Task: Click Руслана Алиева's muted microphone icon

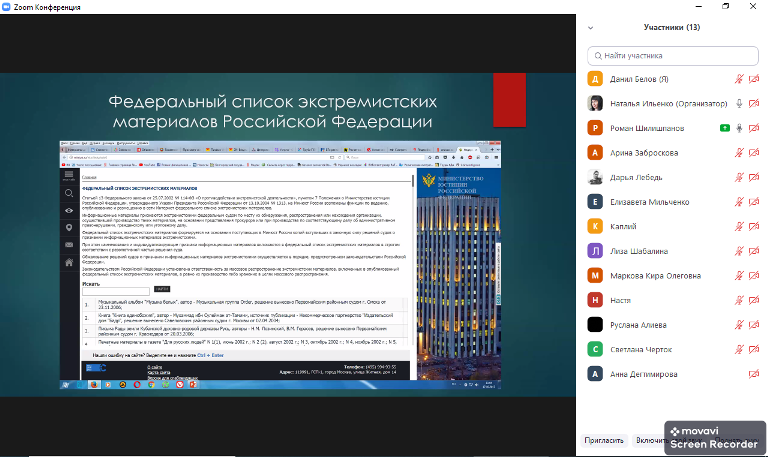Action: [x=739, y=325]
